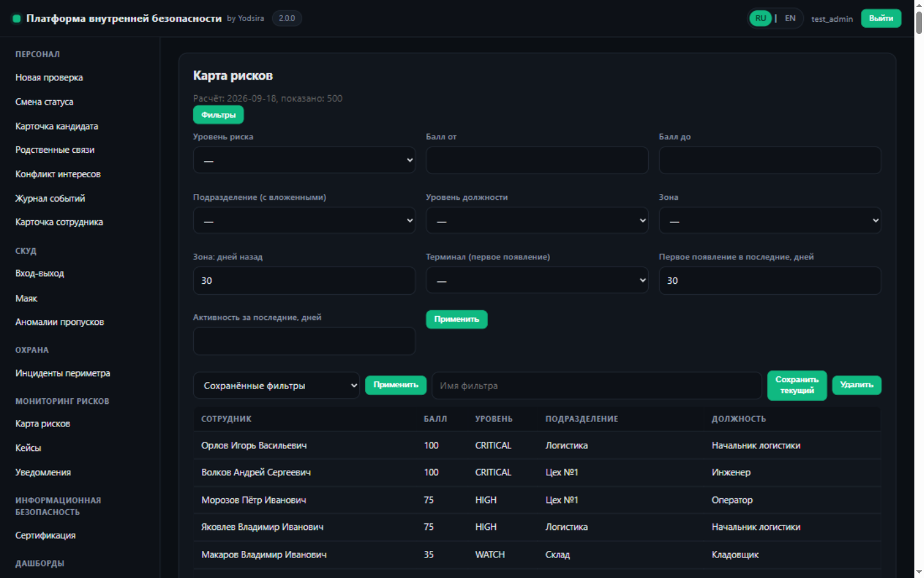Focus the Балл от input
Screen dimensions: 924x578
pyautogui.click(x=537, y=161)
